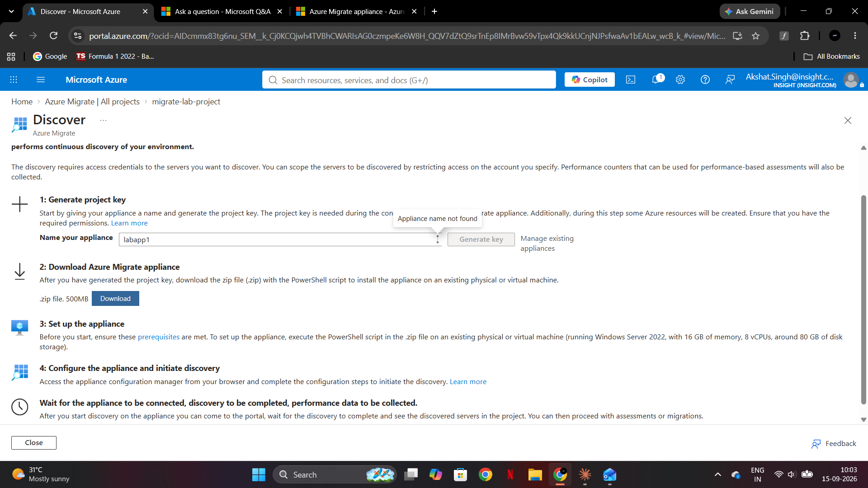Screen dimensions: 868x488
Task: Click the scrollbar down arrow
Action: pos(863,420)
